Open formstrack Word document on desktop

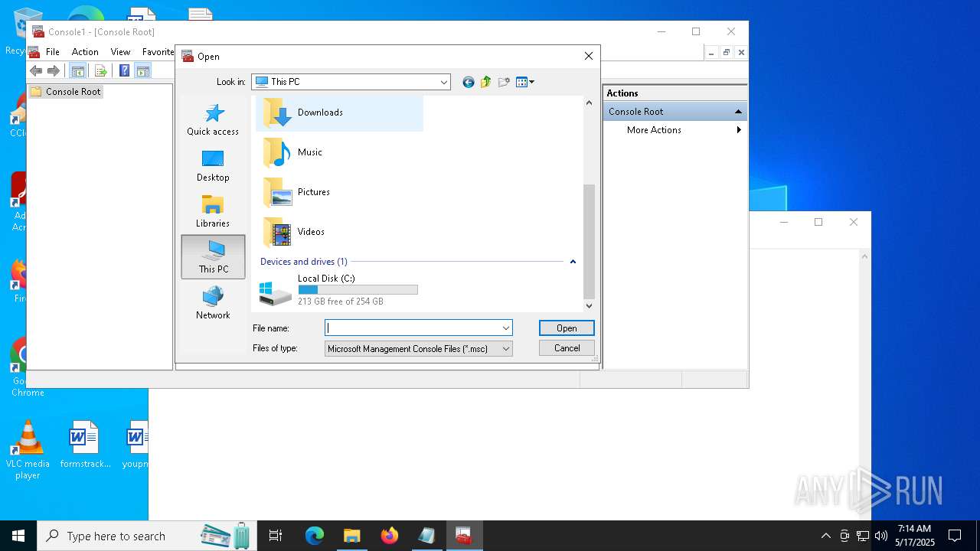(x=85, y=445)
